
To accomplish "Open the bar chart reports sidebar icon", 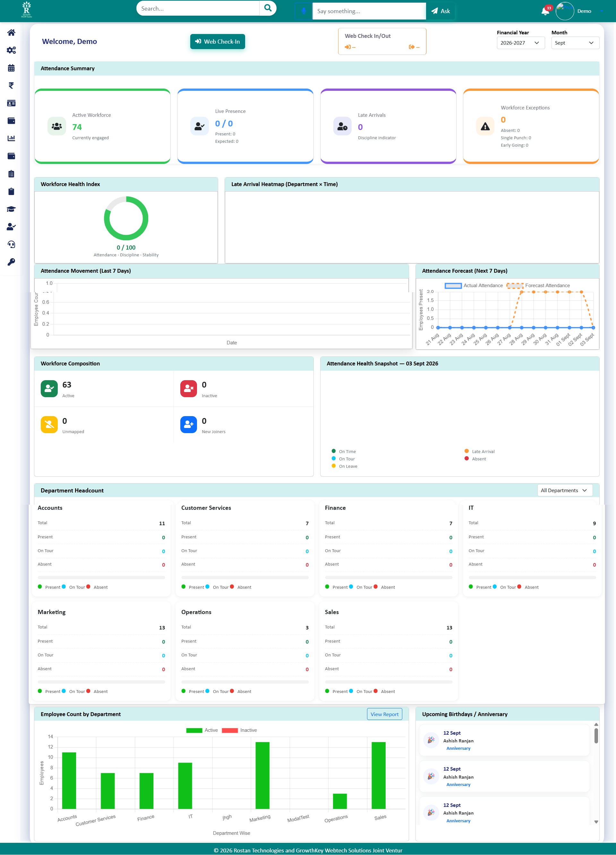I will tap(11, 138).
